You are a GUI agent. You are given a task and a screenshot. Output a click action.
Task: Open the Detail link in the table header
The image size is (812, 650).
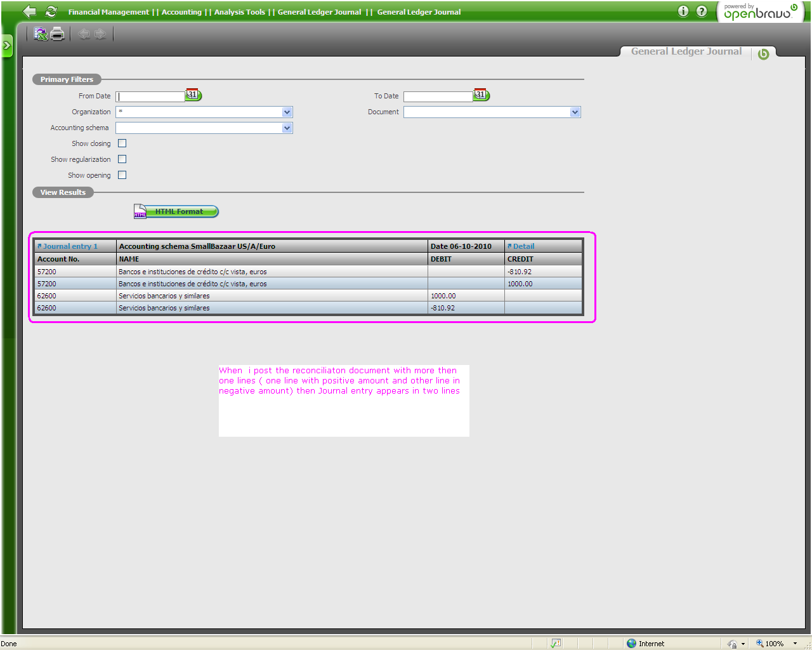point(521,246)
